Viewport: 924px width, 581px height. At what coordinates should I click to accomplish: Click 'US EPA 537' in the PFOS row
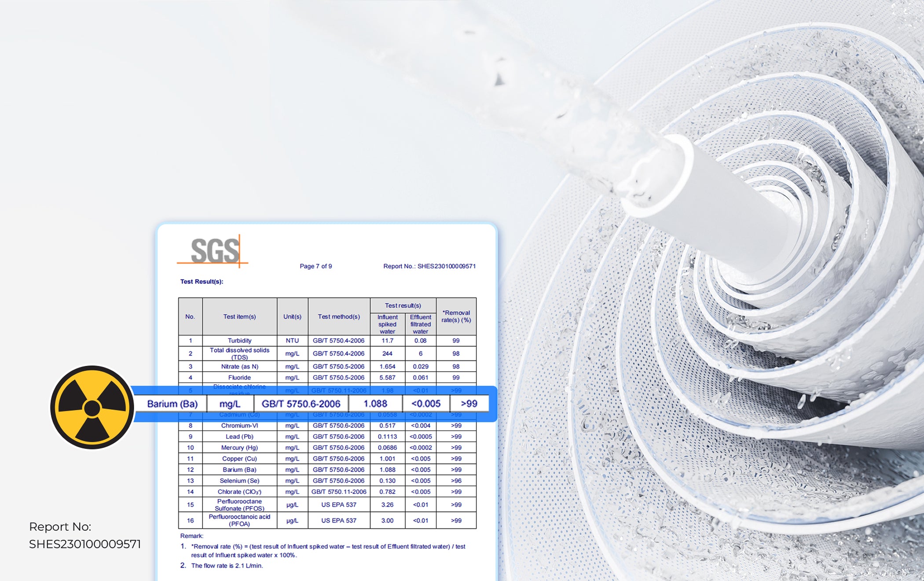pos(339,505)
